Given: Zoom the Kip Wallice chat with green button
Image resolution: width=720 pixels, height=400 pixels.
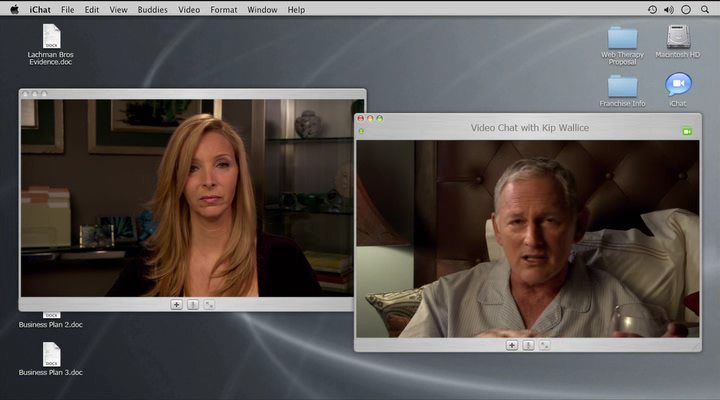Looking at the screenshot, I should (380, 118).
